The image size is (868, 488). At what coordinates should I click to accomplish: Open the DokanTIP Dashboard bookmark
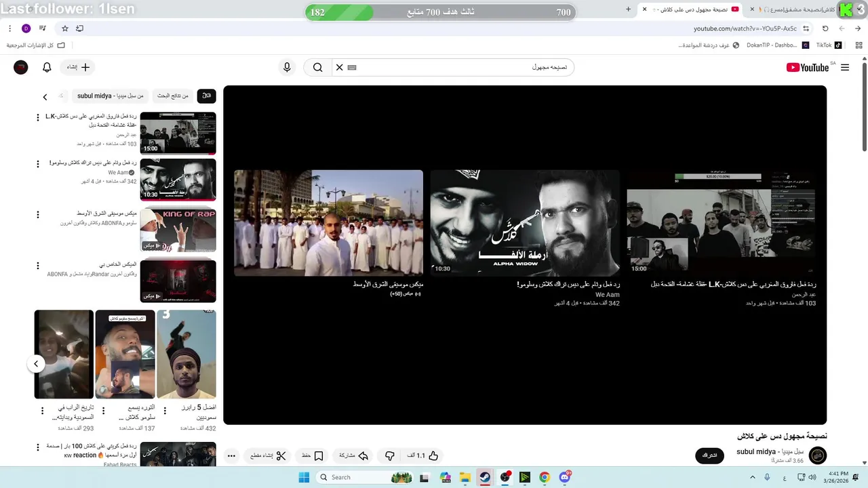(x=777, y=45)
